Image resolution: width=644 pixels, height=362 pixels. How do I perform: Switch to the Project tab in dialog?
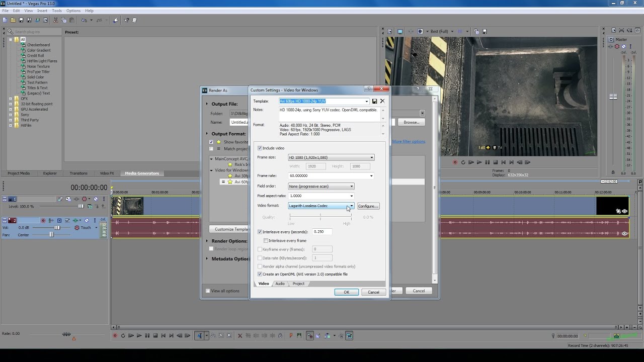click(298, 284)
